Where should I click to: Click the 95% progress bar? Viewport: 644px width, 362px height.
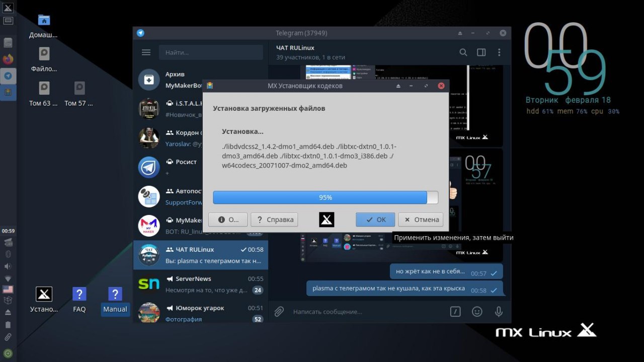pyautogui.click(x=326, y=197)
